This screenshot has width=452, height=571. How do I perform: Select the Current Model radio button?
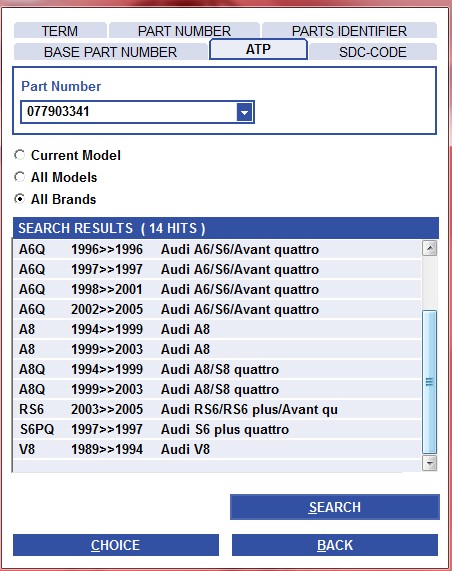pos(20,155)
